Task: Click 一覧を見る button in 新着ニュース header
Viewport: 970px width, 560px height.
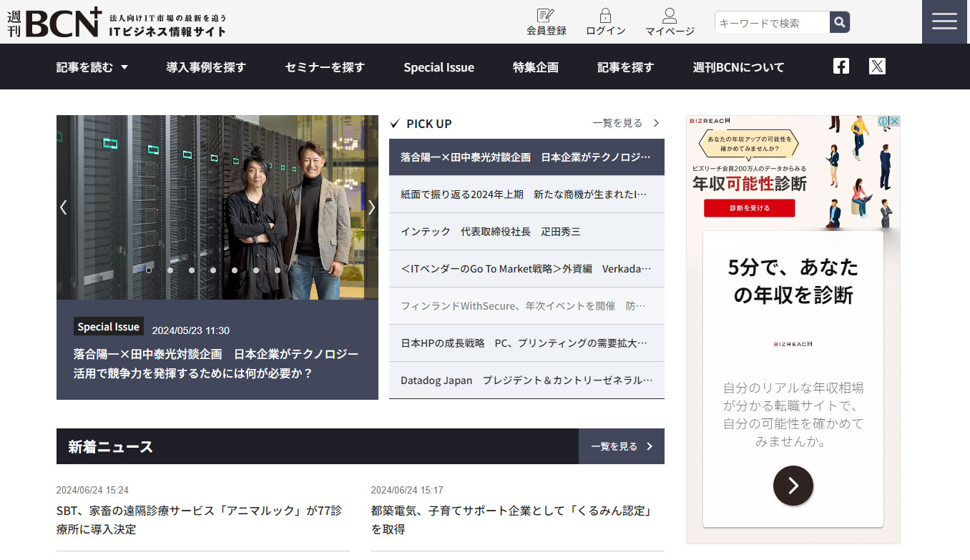Action: click(621, 446)
